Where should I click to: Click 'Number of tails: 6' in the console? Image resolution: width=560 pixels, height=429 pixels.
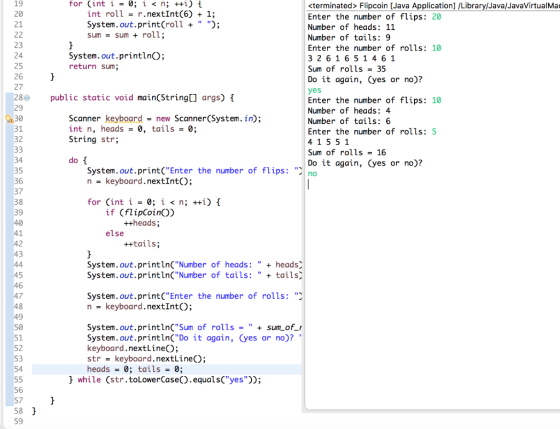pos(349,121)
